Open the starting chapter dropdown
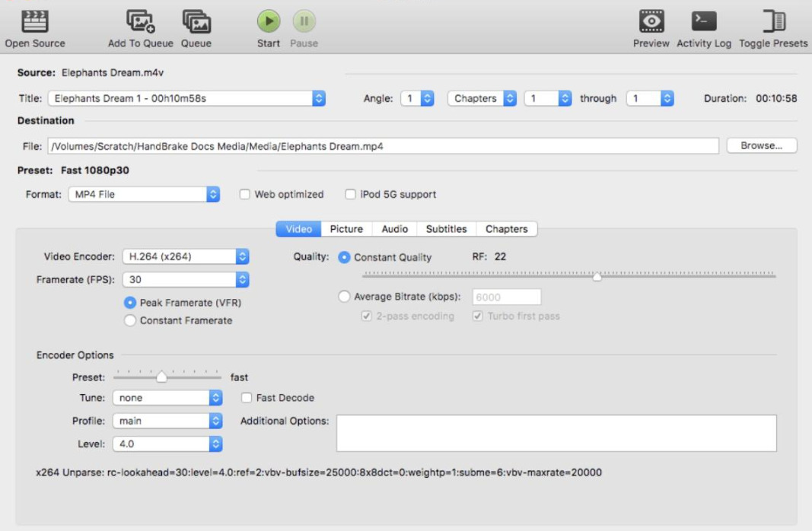The width and height of the screenshot is (812, 531). [548, 98]
